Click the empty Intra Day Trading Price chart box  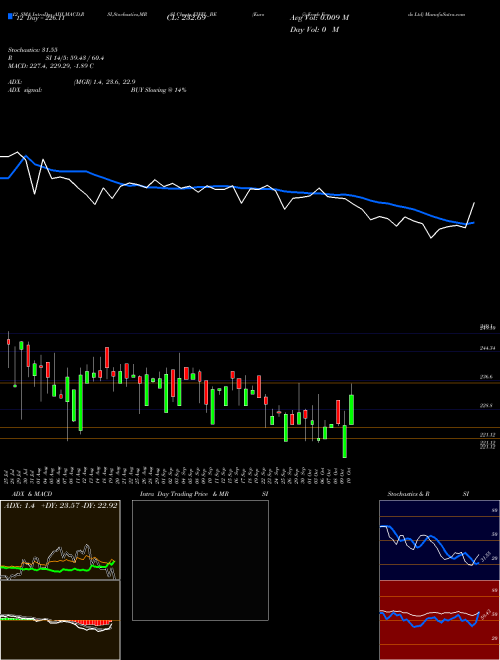pyautogui.click(x=200, y=560)
